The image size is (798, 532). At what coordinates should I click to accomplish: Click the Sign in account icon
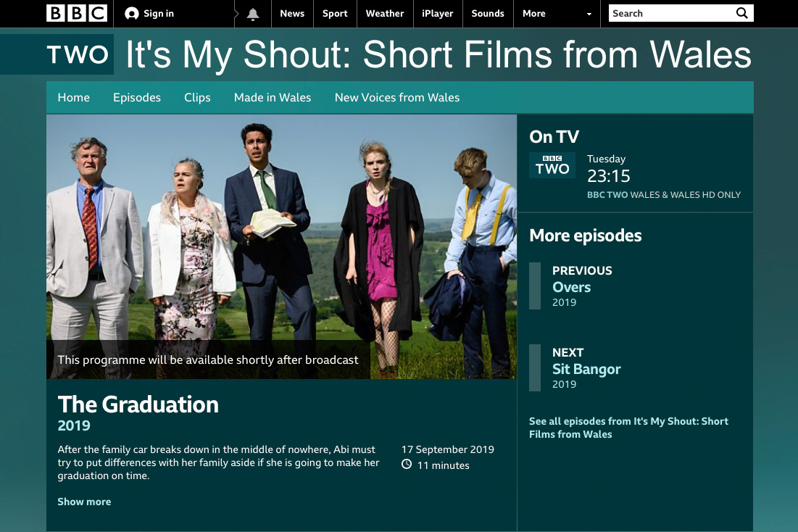131,14
